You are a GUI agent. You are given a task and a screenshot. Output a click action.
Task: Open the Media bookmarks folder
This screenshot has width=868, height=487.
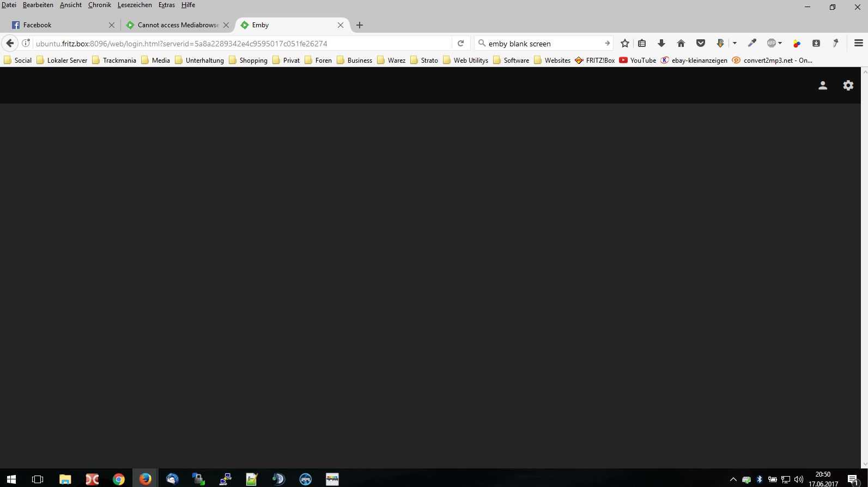(x=156, y=61)
